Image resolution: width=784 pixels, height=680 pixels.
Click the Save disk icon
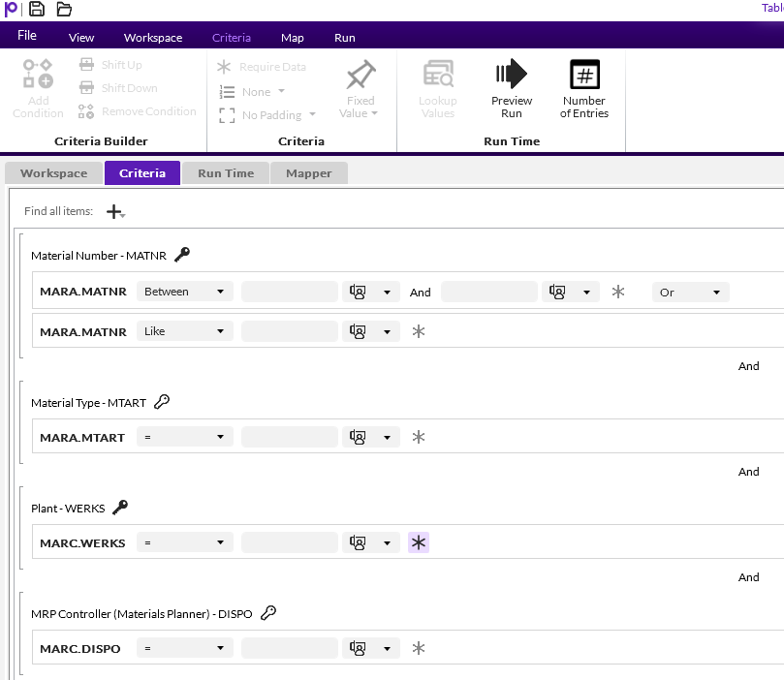click(37, 9)
